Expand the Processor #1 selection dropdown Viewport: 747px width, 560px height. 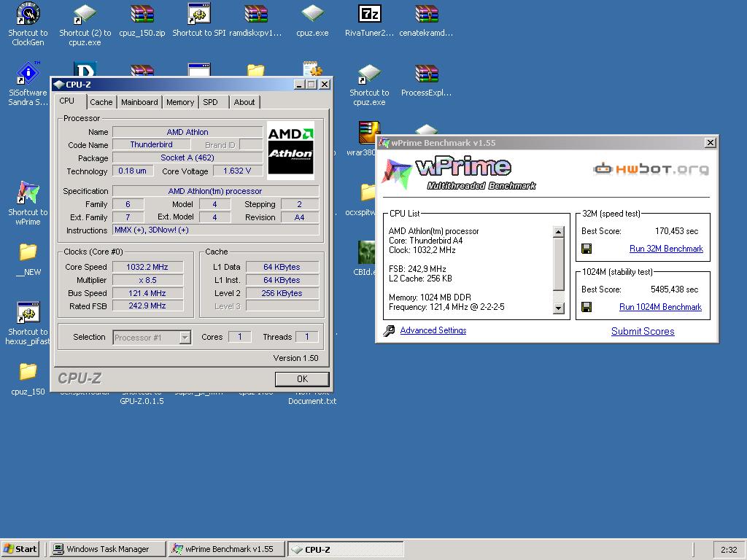tap(185, 338)
